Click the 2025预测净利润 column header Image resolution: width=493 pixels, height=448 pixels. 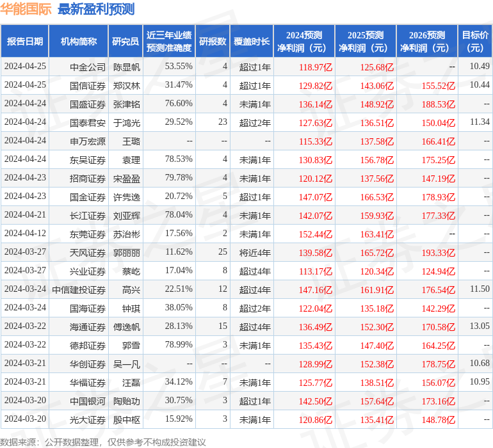pos(366,41)
